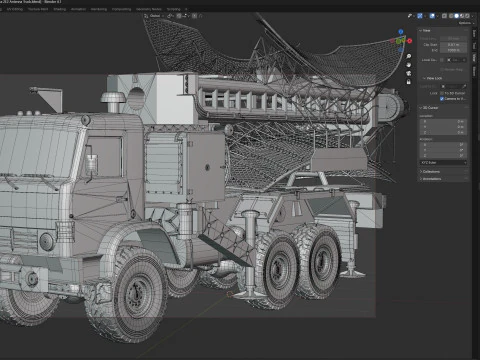Expand the Annotations panel

(x=431, y=179)
